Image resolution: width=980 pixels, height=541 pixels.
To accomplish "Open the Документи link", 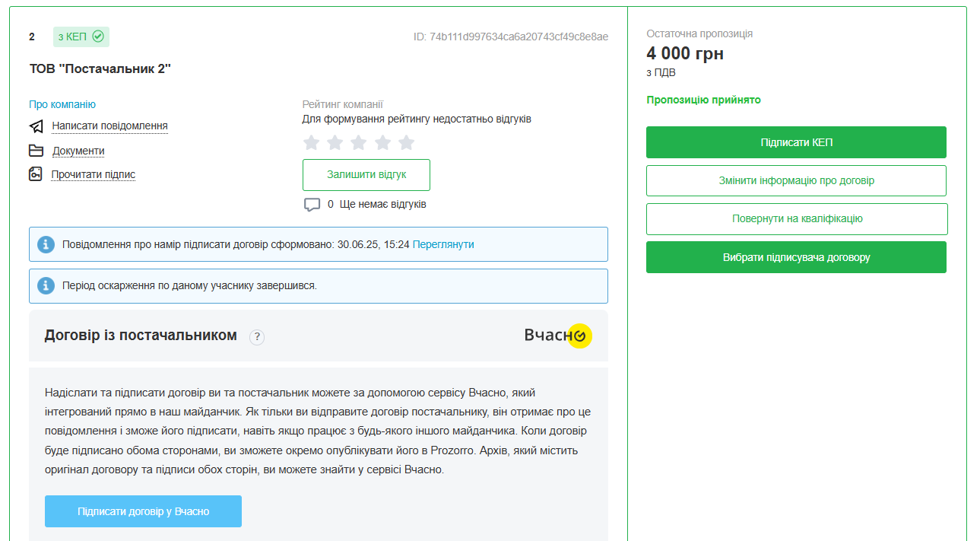I will pyautogui.click(x=78, y=151).
